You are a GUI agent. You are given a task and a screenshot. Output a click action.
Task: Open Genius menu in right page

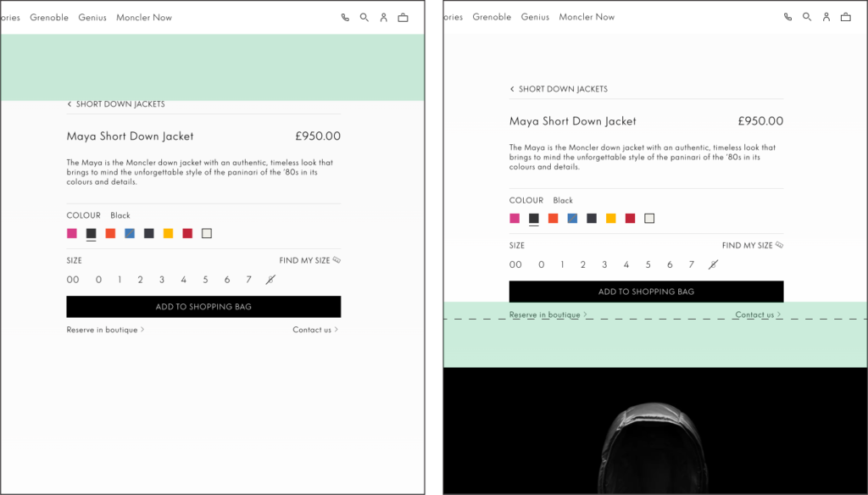click(x=535, y=17)
